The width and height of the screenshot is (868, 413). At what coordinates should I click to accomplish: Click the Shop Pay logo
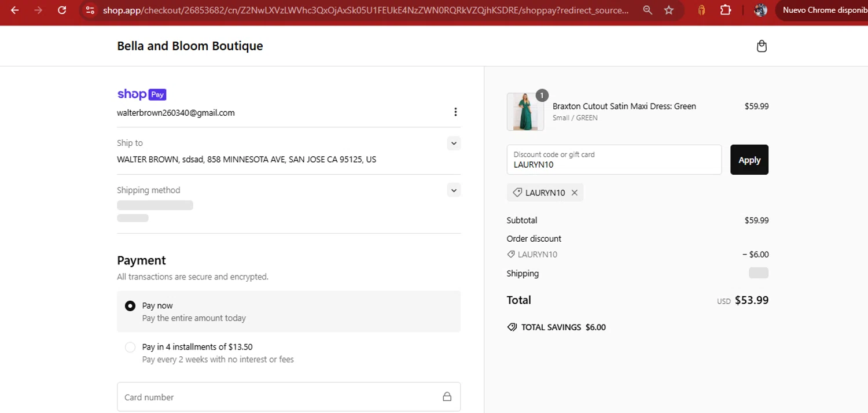[x=142, y=94]
